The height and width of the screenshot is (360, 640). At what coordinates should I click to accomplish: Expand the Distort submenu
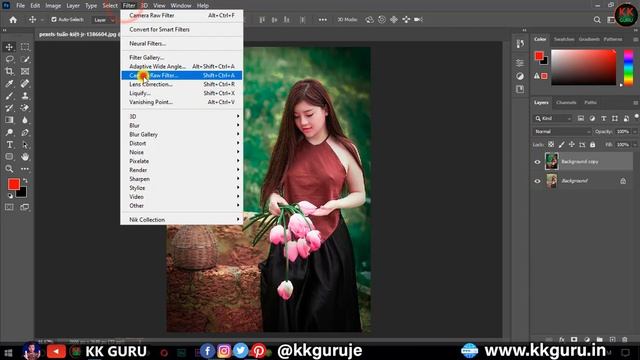coord(182,143)
